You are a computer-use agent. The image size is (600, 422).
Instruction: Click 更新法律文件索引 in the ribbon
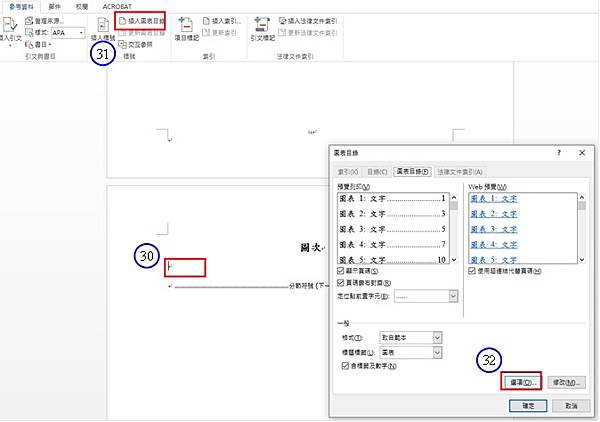(x=308, y=33)
